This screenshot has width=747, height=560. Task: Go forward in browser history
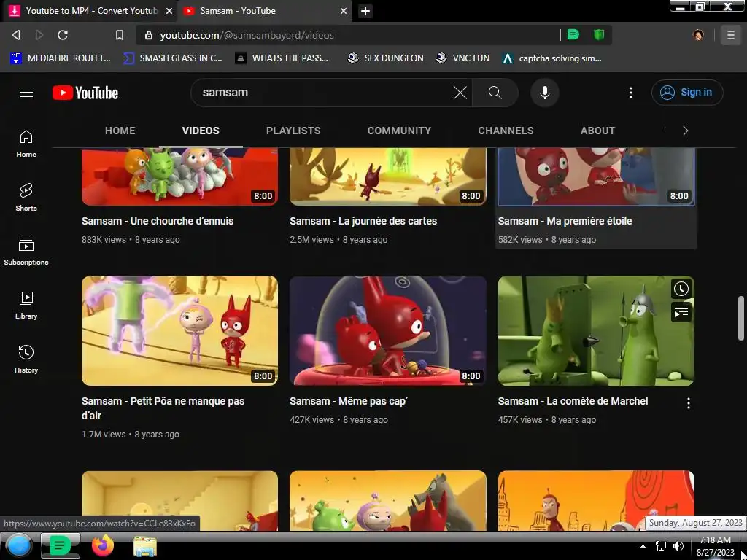click(39, 35)
